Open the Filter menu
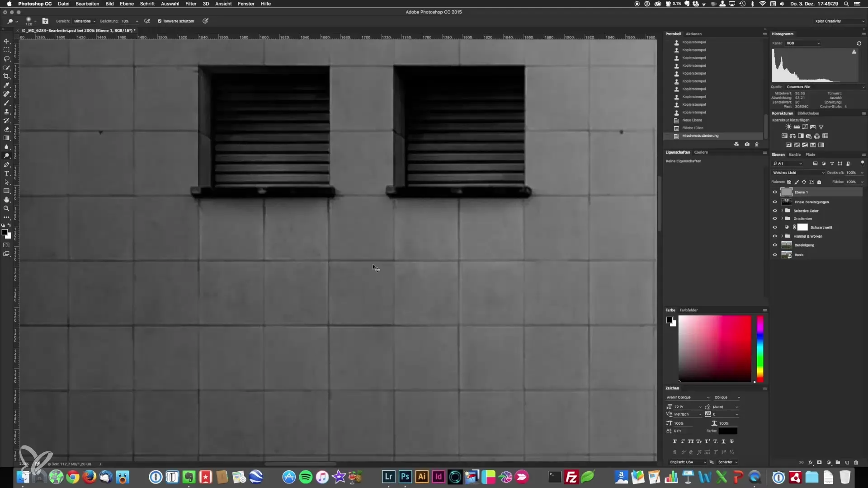The image size is (868, 488). coord(191,4)
